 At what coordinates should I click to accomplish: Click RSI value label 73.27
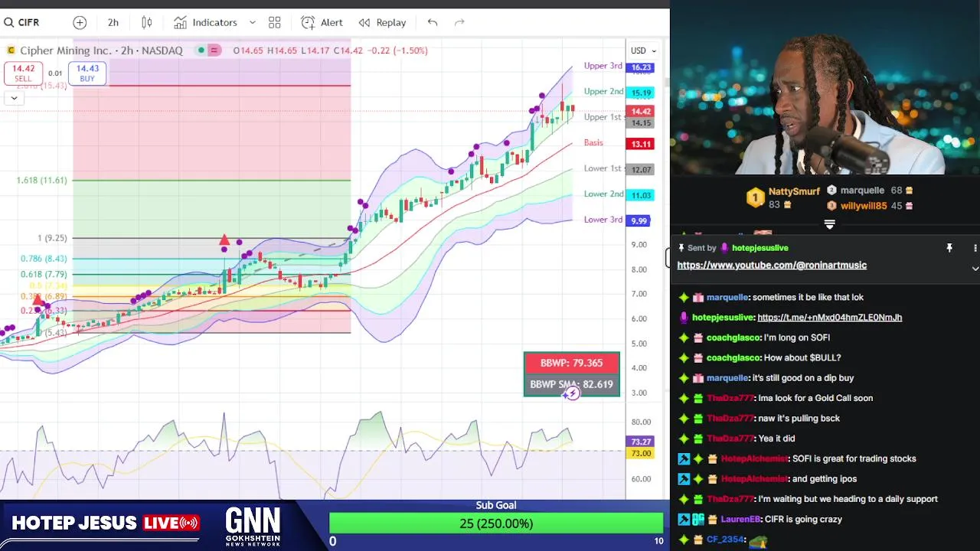[639, 442]
